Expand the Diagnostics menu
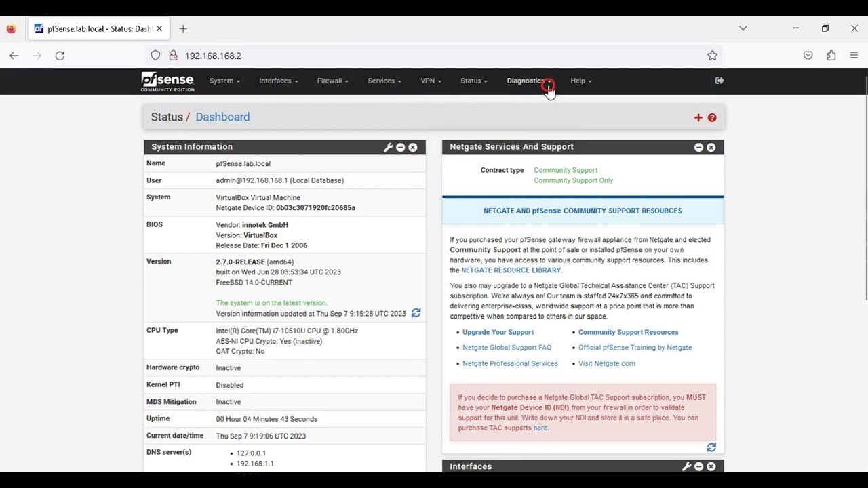The image size is (868, 488). (x=529, y=81)
